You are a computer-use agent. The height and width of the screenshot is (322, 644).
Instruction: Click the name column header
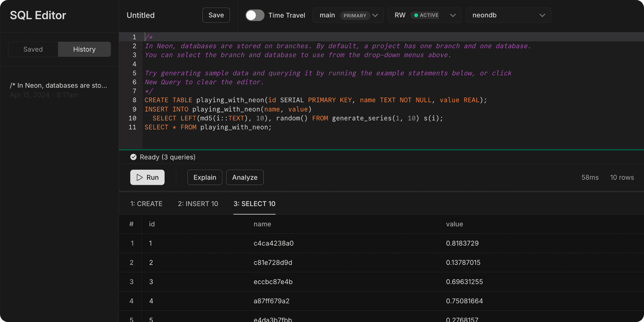262,224
